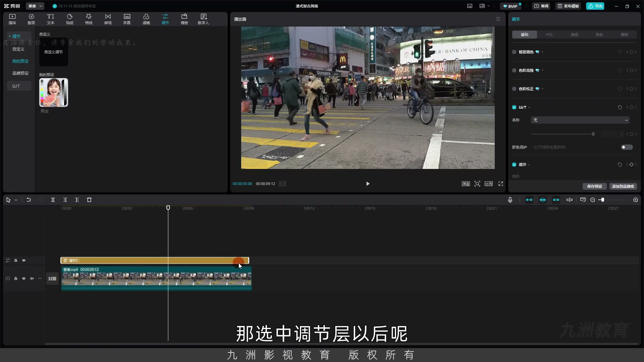The width and height of the screenshot is (644, 362).
Task: Hide the adjustment track with eye icon
Action: click(24, 260)
